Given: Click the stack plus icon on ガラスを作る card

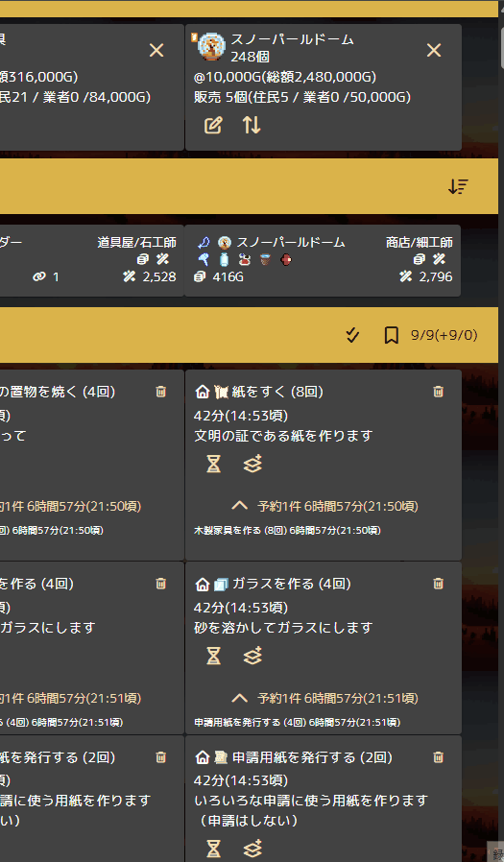Looking at the screenshot, I should [252, 656].
